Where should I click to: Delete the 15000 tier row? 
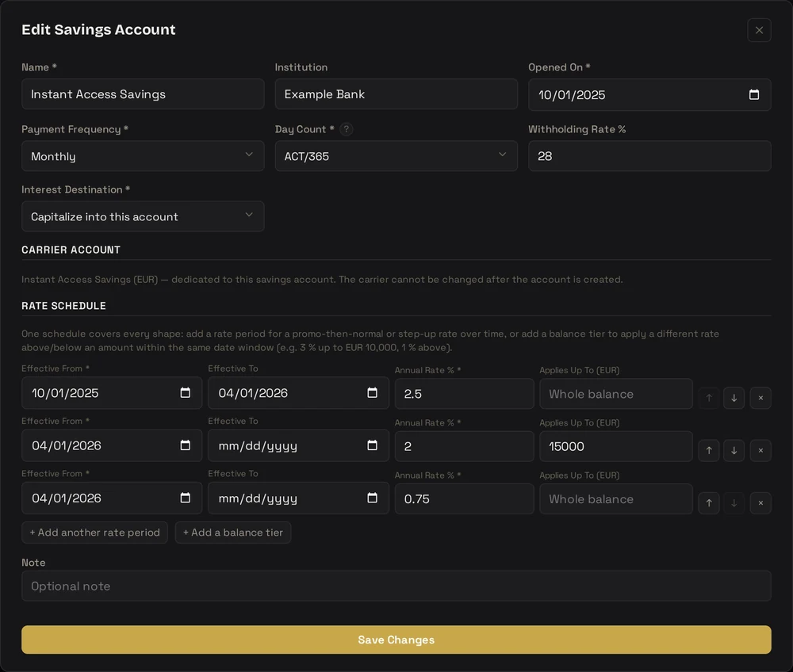(x=760, y=451)
